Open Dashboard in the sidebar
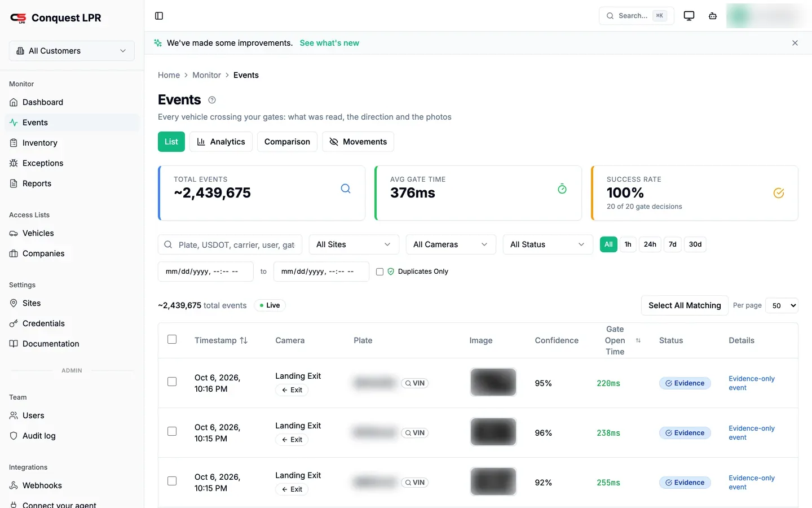 [72, 102]
